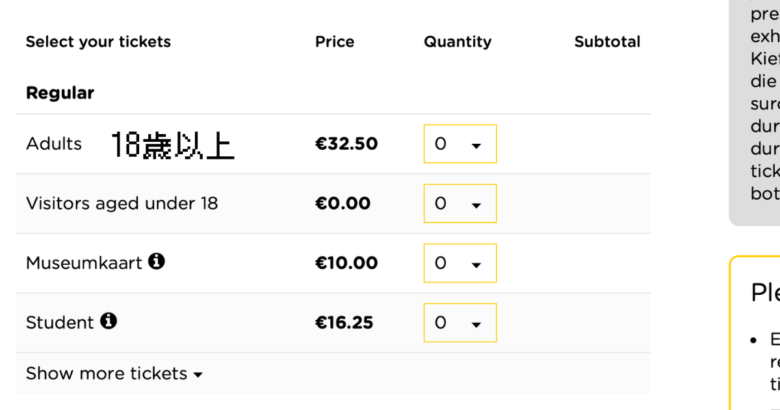Click the Student info icon
Screen dimensions: 780x410
[x=108, y=321]
